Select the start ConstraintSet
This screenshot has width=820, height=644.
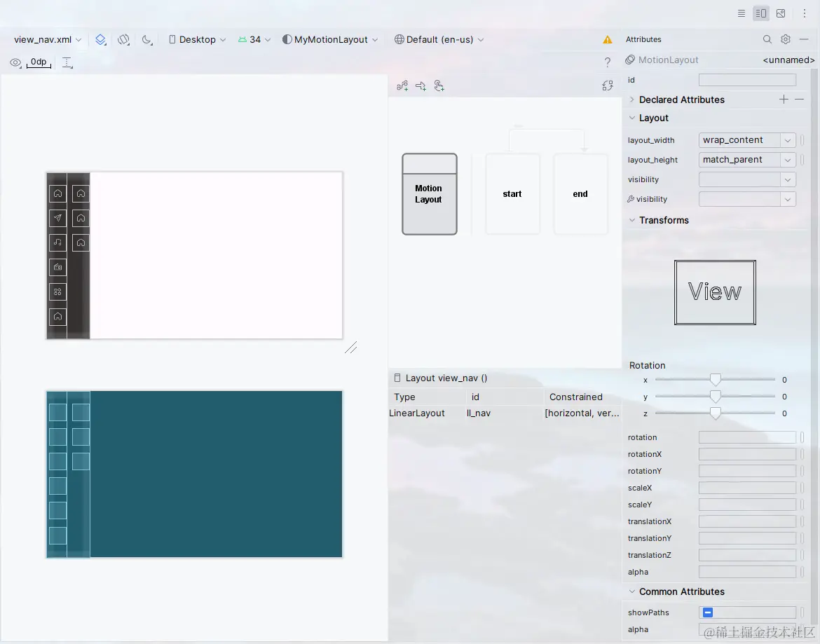click(512, 194)
